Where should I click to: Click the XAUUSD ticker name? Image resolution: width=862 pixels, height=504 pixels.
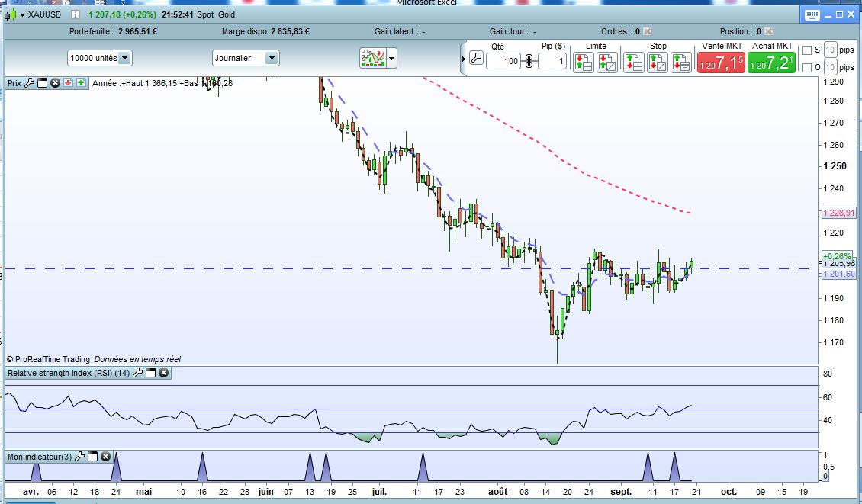[x=44, y=14]
